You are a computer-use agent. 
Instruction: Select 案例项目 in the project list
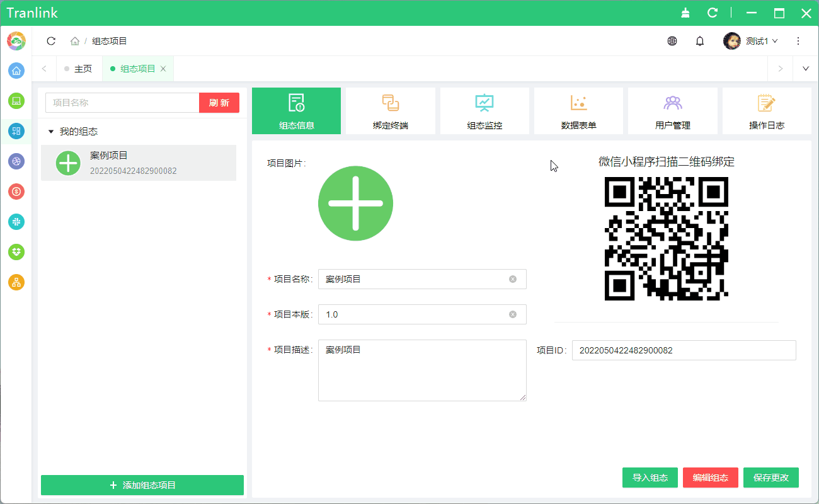point(139,163)
